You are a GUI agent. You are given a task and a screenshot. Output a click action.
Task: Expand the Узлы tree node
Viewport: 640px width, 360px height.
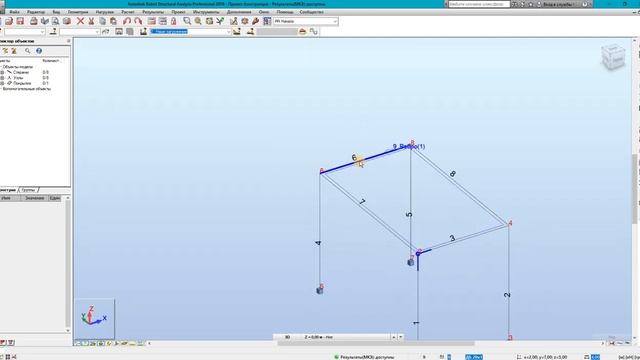(2, 78)
